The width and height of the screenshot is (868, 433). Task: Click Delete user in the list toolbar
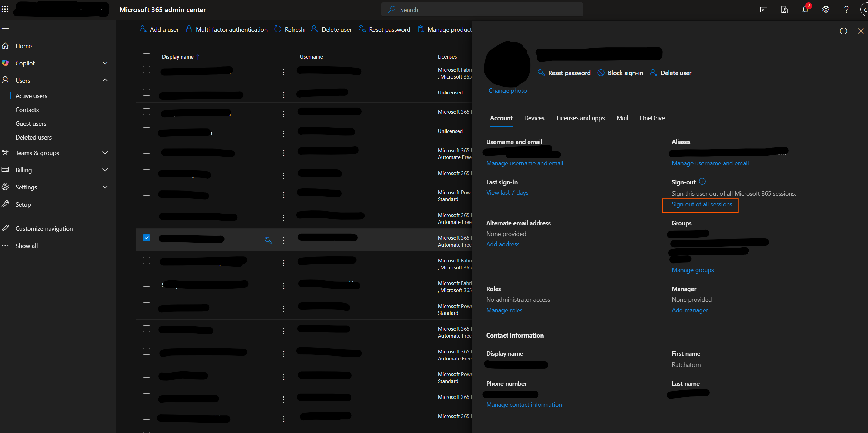click(x=331, y=29)
